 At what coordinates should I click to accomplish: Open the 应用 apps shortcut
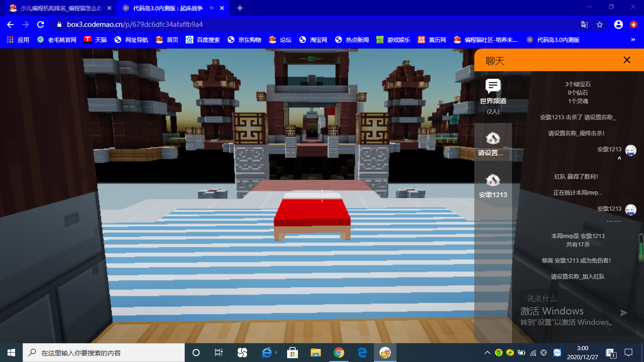tap(18, 40)
